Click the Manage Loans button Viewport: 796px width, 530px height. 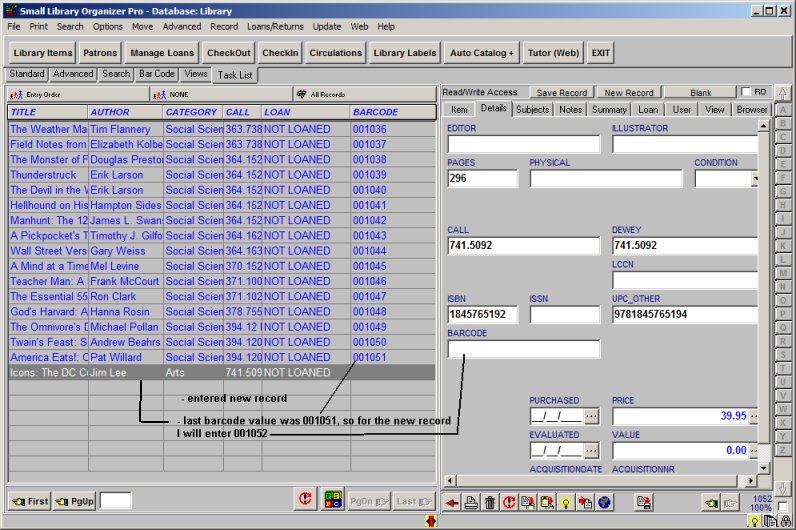[162, 53]
